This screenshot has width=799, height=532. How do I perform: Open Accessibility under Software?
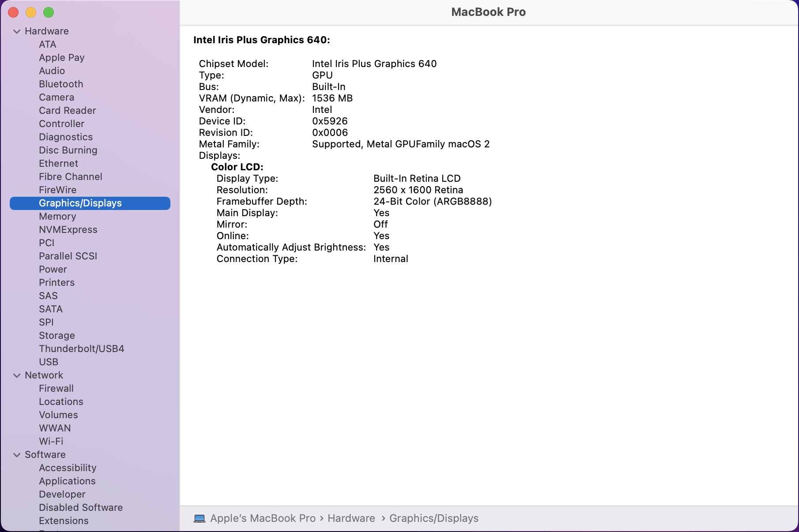click(x=68, y=468)
